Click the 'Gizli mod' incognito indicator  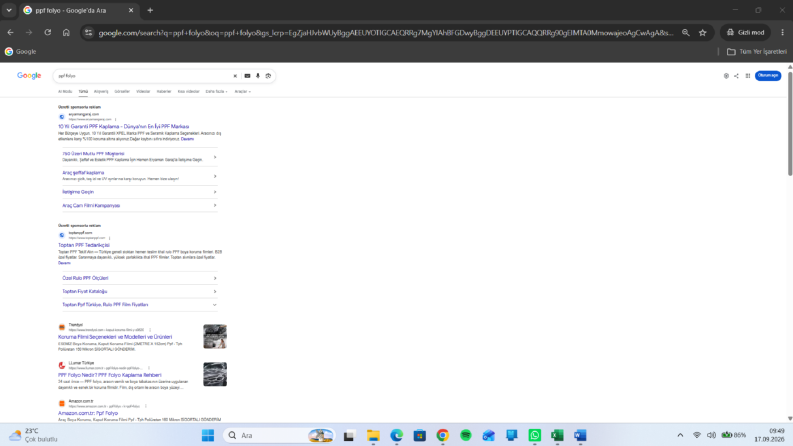[745, 32]
